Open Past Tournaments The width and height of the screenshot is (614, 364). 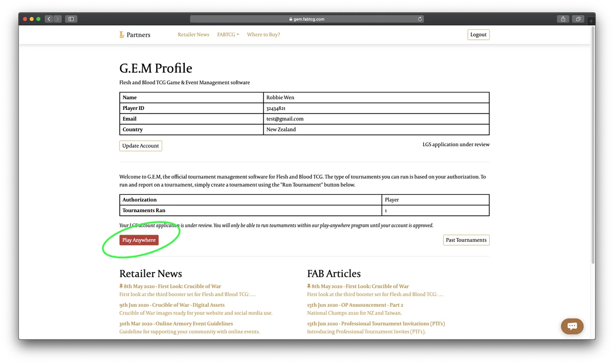(466, 240)
